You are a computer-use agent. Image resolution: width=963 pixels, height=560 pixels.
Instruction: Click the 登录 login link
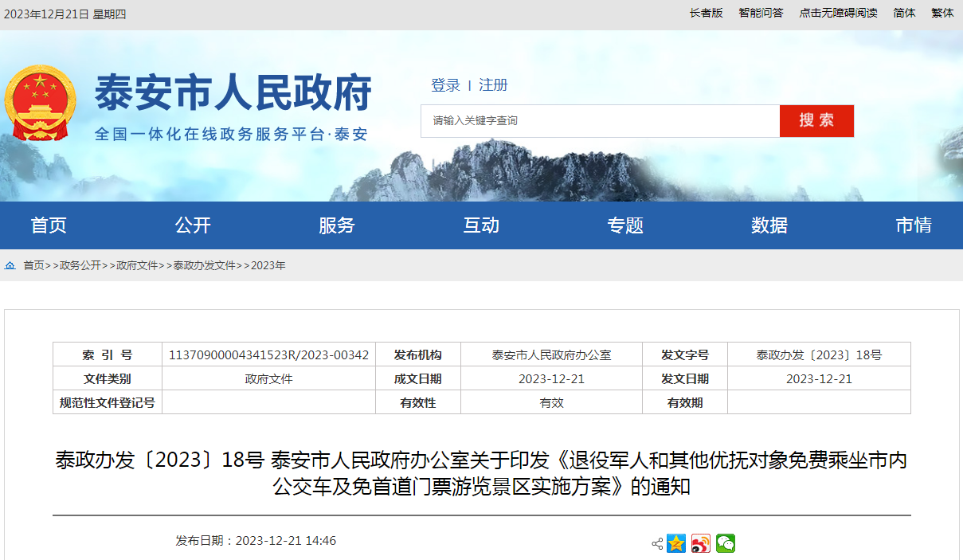pyautogui.click(x=445, y=85)
